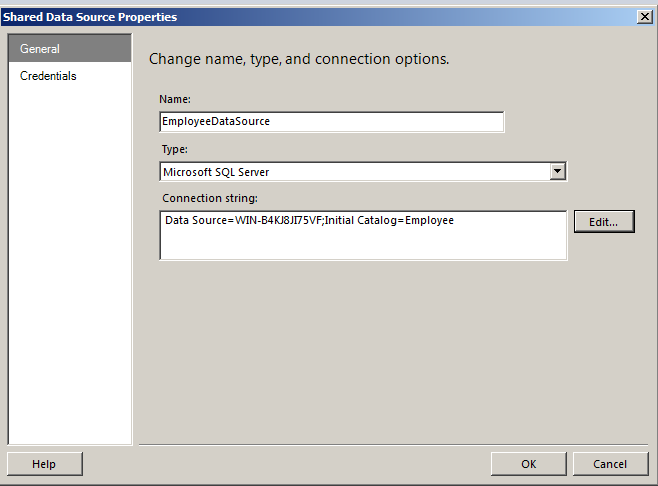Image resolution: width=658 pixels, height=486 pixels.
Task: Click the 'Name:' field label
Action: tap(175, 99)
